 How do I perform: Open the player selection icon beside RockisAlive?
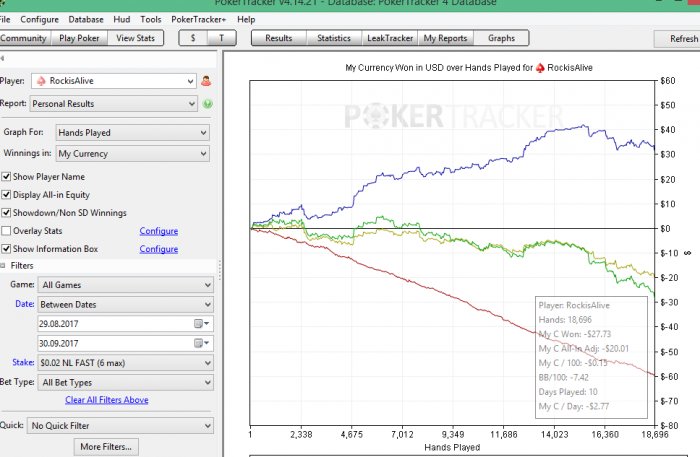(206, 81)
